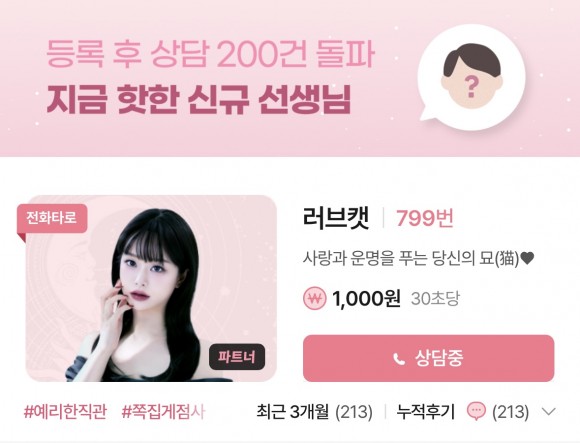The image size is (580, 443).
Task: Expand reviews with the chevron arrow
Action: tap(549, 412)
